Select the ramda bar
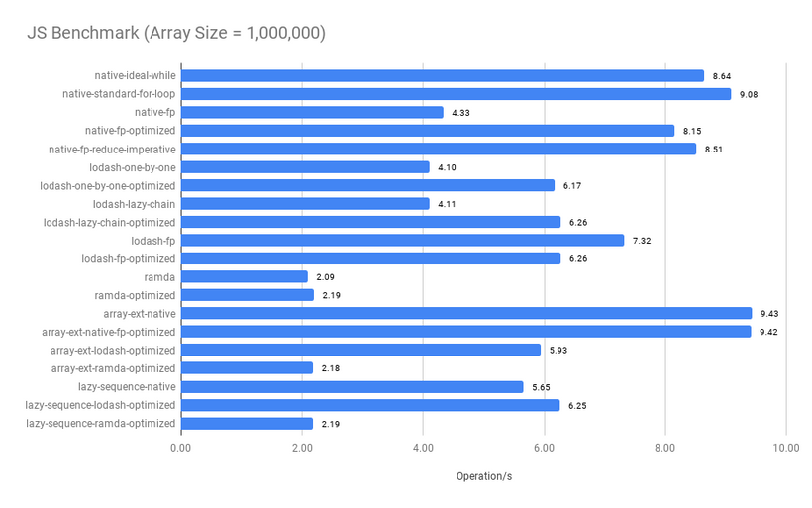The width and height of the screenshot is (812, 508). pyautogui.click(x=245, y=277)
